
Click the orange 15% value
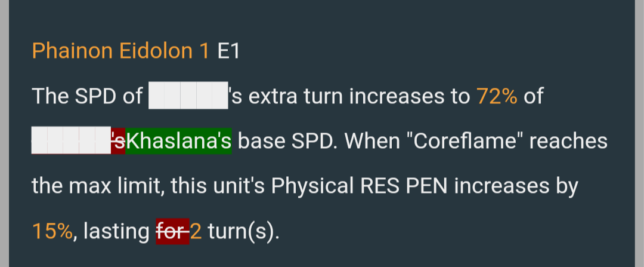coord(52,231)
